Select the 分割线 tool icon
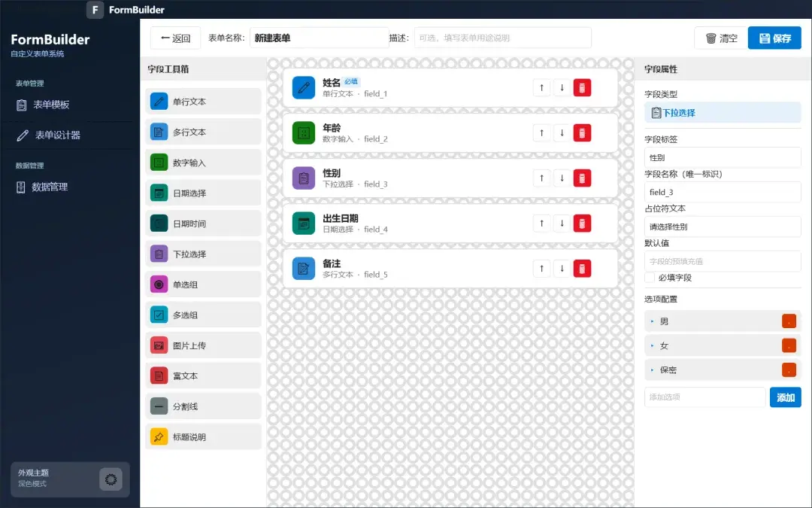Screen dimensions: 812x508 point(159,406)
